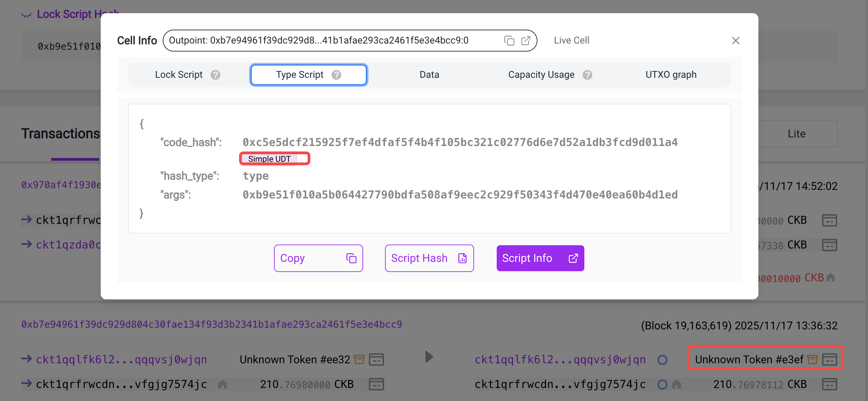Open the outpoint external link icon

(x=526, y=41)
